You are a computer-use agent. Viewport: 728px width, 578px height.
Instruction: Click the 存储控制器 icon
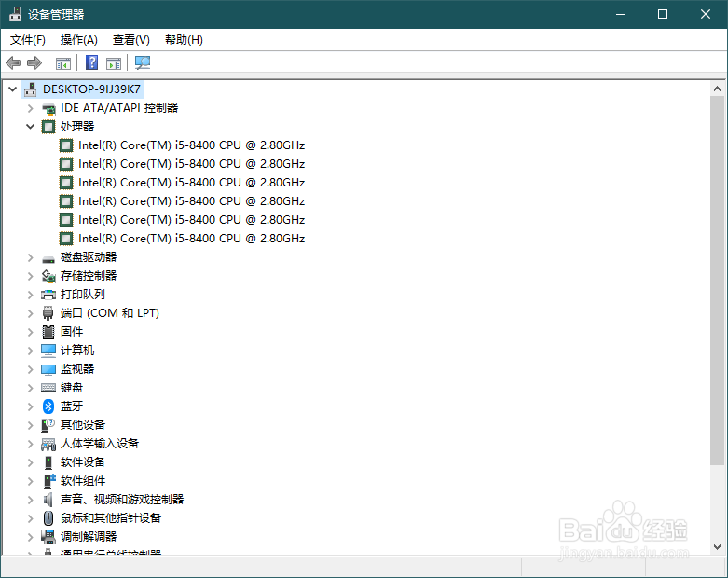pyautogui.click(x=48, y=276)
